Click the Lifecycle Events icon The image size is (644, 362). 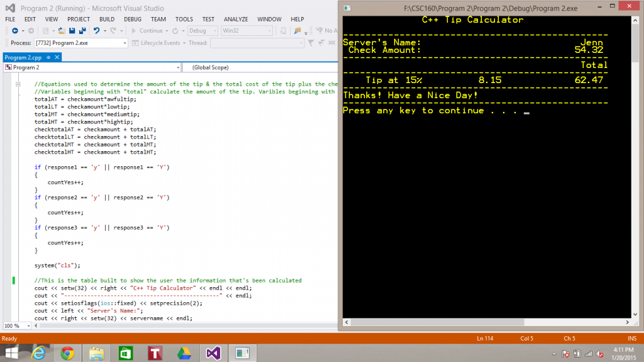click(135, 43)
